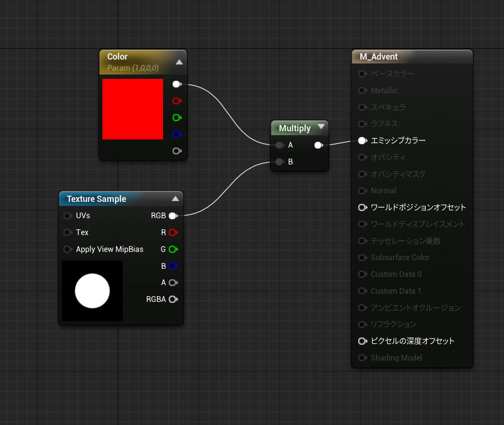The width and height of the screenshot is (504, 425).
Task: Click the オパシティマスク input pin
Action: pyautogui.click(x=363, y=174)
